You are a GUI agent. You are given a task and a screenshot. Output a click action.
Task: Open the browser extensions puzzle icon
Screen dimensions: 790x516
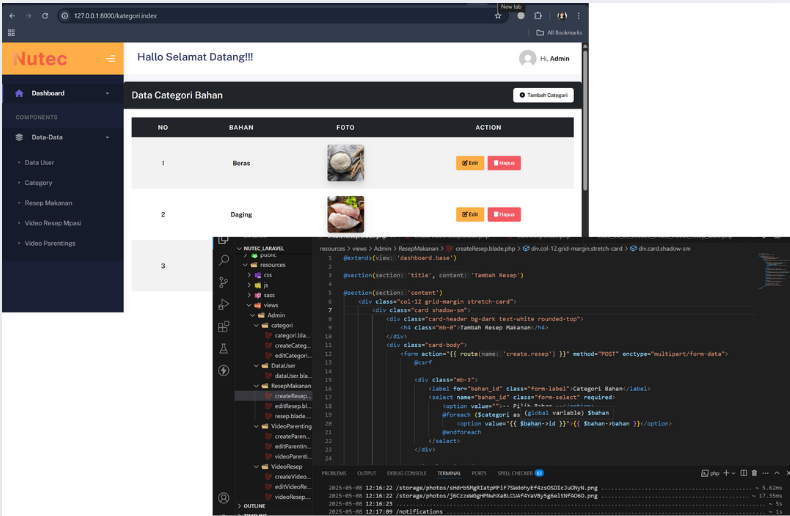tap(538, 16)
